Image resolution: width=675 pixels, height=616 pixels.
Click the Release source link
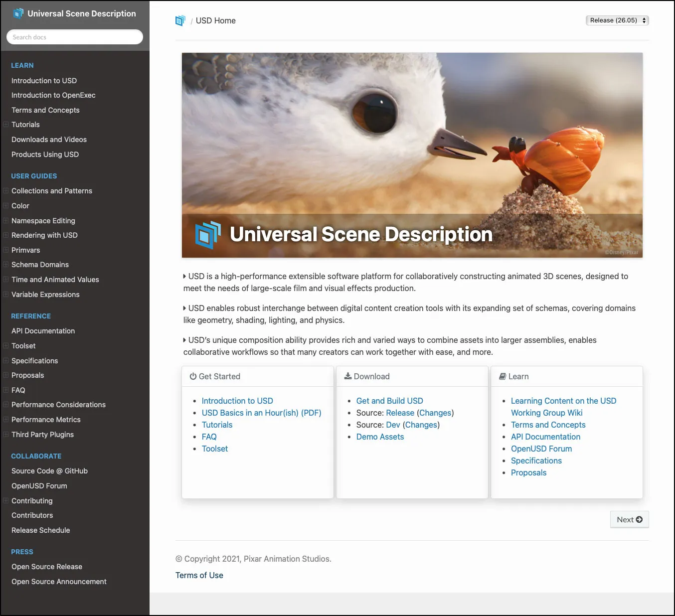[x=400, y=413]
